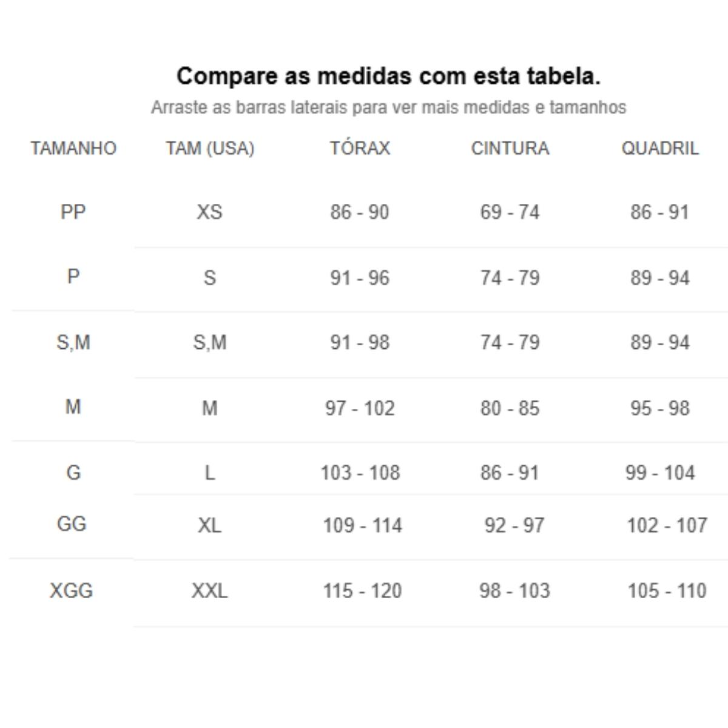Click the QUADRIL column header
The image size is (728, 728).
(660, 148)
